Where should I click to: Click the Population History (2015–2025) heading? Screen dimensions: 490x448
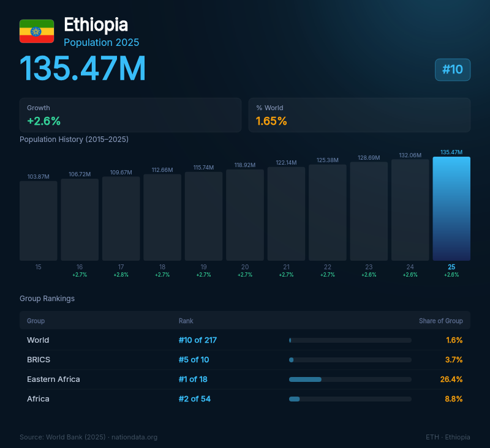tap(74, 140)
